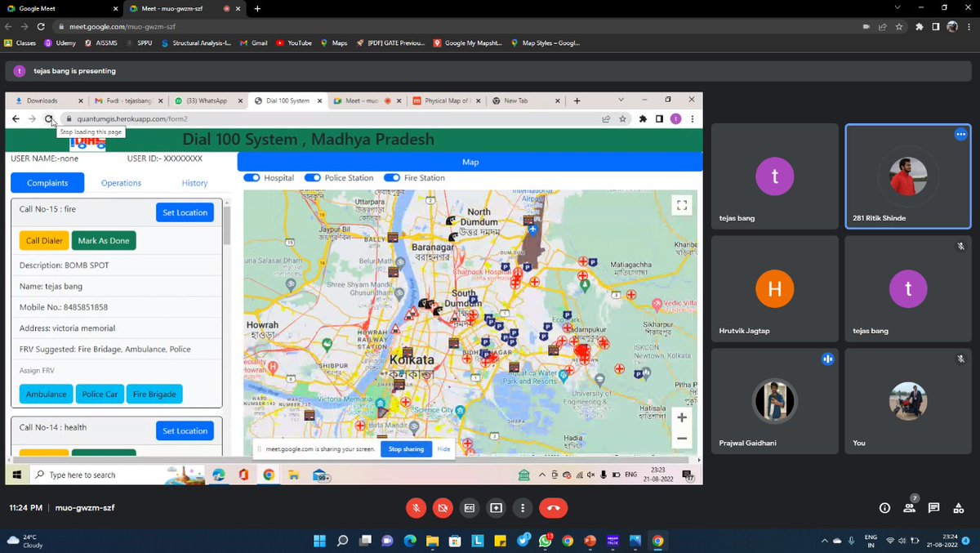Toggle the camera button in Meet controls
980x553 pixels.
(443, 507)
